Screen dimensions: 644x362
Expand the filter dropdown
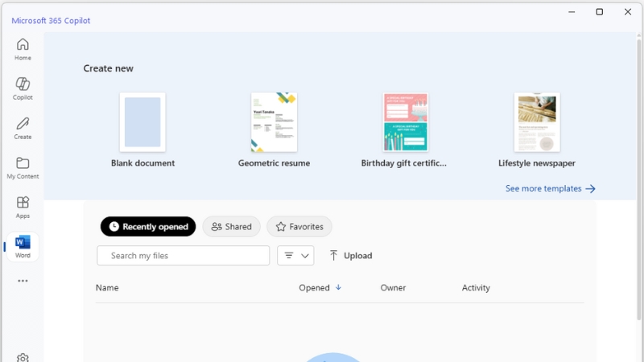[295, 256]
